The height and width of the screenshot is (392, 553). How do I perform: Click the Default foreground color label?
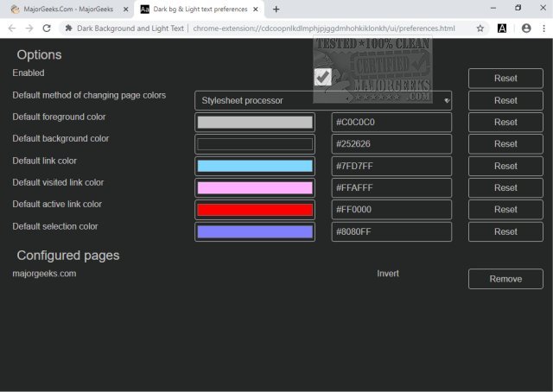coord(59,117)
